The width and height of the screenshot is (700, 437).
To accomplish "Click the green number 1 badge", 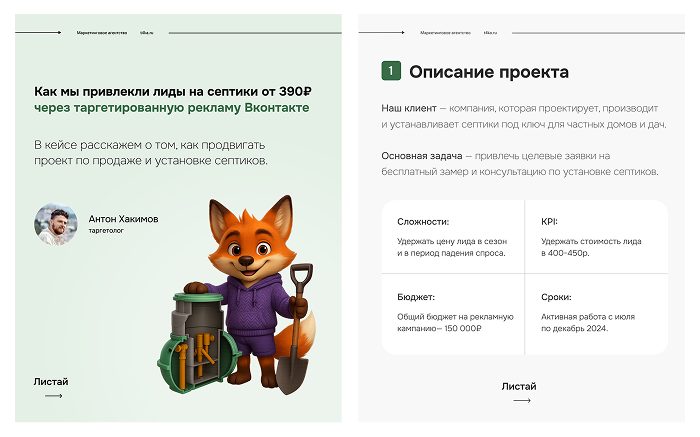I will click(x=391, y=71).
